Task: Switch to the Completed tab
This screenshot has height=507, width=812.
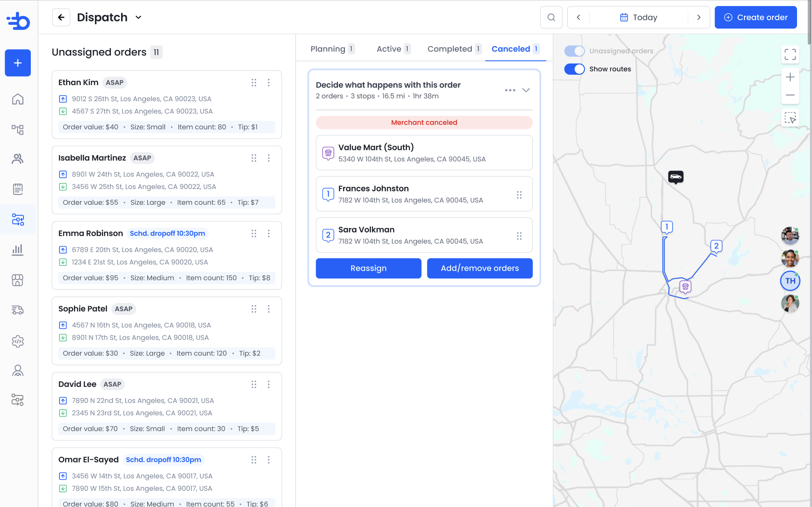Action: (454, 49)
